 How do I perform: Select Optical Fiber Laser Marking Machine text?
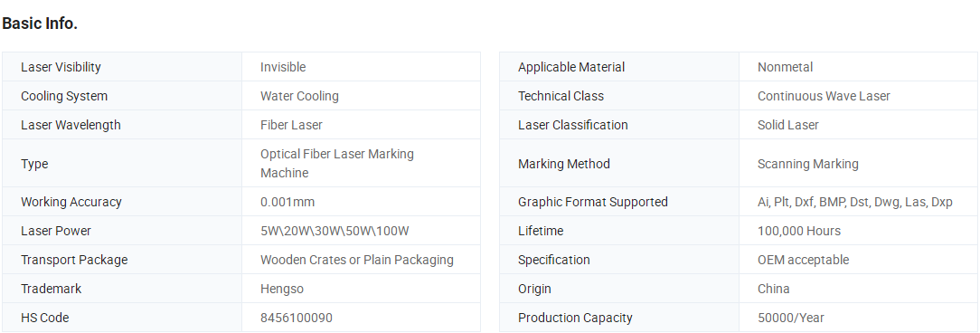(x=337, y=164)
